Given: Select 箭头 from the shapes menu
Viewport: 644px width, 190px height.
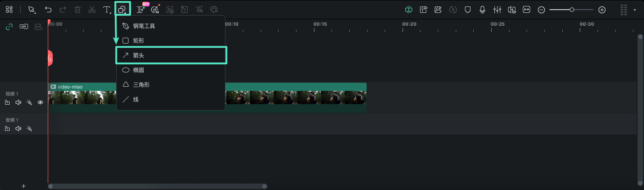Looking at the screenshot, I should click(171, 55).
